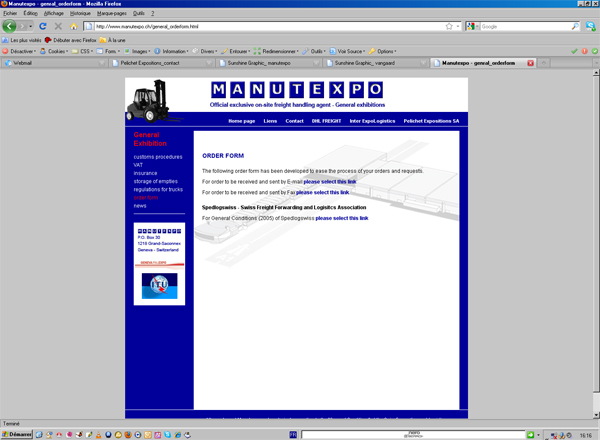Open the Form. dropdown menu
The image size is (600, 440).
108,51
